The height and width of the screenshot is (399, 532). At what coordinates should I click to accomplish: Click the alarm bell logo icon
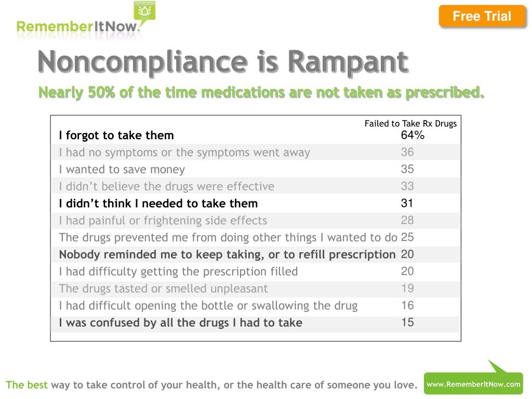point(145,11)
